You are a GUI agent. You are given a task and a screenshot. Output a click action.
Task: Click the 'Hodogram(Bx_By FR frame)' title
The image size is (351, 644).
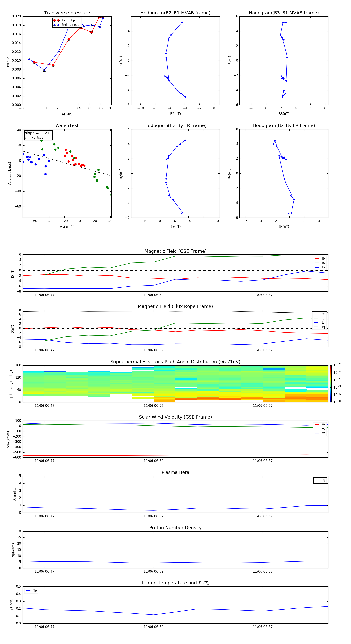(284, 125)
